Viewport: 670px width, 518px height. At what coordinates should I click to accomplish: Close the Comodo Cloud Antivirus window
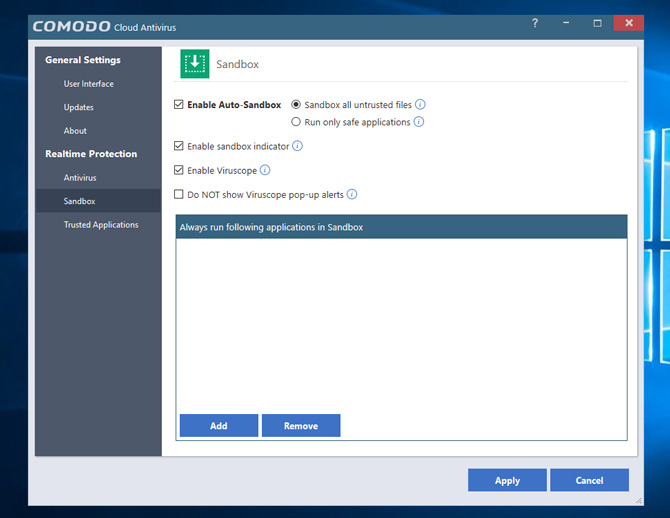629,23
